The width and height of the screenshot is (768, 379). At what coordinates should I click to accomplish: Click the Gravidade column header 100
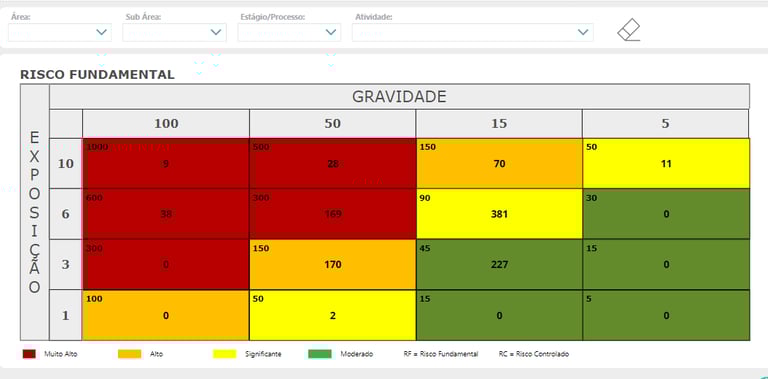coord(166,123)
